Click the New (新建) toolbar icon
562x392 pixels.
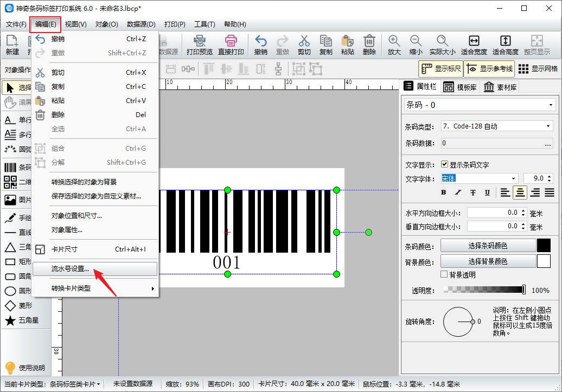(x=12, y=45)
